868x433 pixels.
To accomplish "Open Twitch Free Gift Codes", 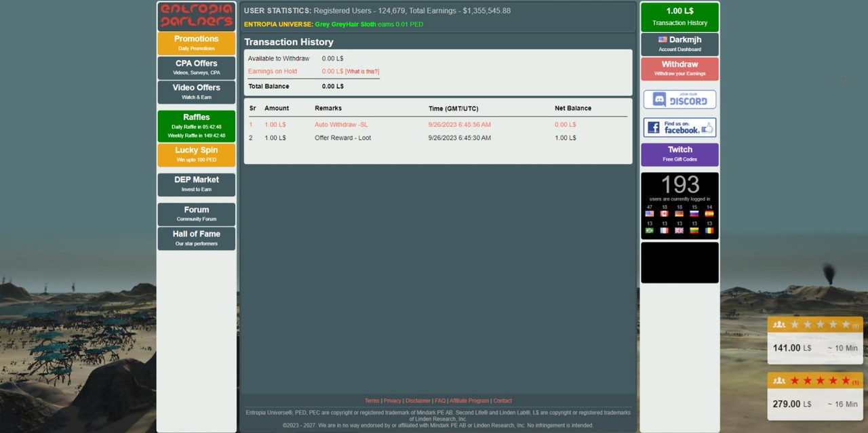I will 679,154.
